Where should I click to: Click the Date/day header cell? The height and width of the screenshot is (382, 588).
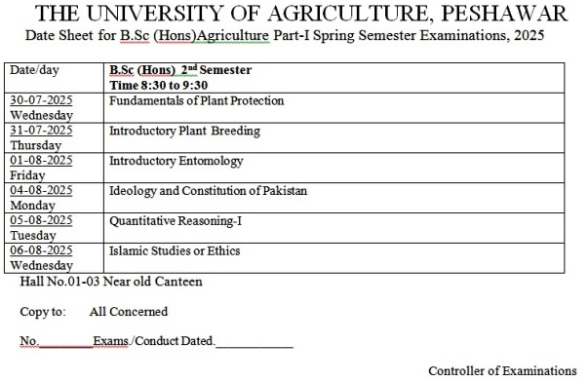(54, 78)
